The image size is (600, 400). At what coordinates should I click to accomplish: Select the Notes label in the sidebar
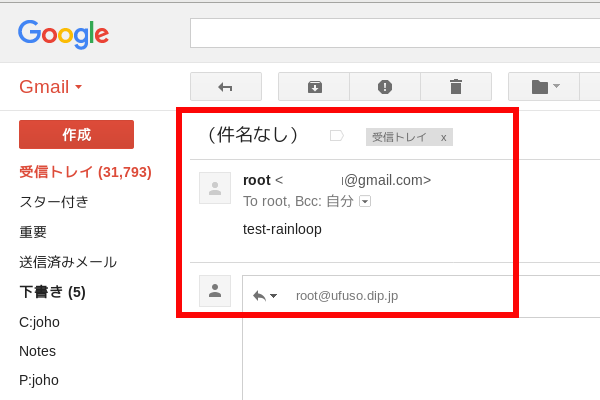point(37,351)
